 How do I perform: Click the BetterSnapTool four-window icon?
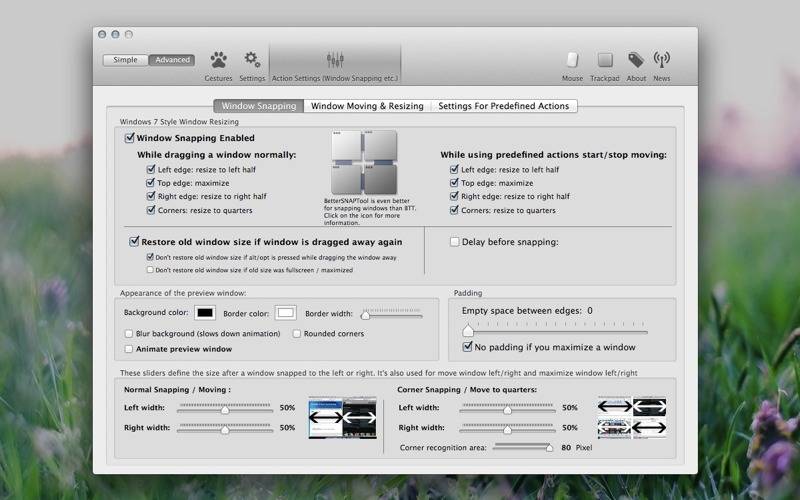[364, 163]
